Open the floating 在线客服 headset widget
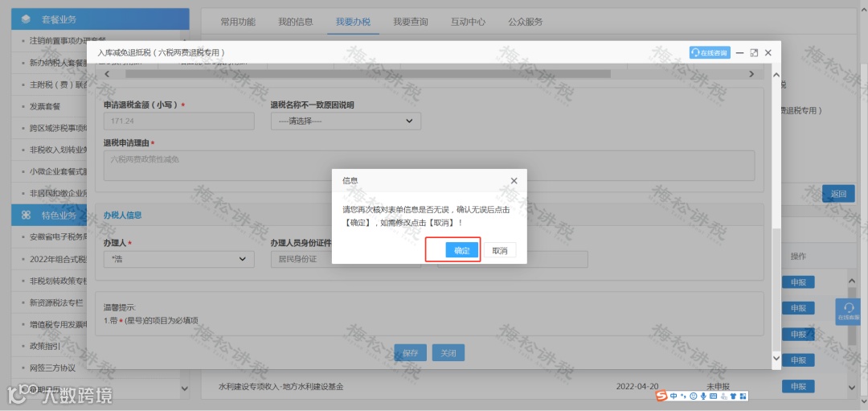 click(x=848, y=311)
